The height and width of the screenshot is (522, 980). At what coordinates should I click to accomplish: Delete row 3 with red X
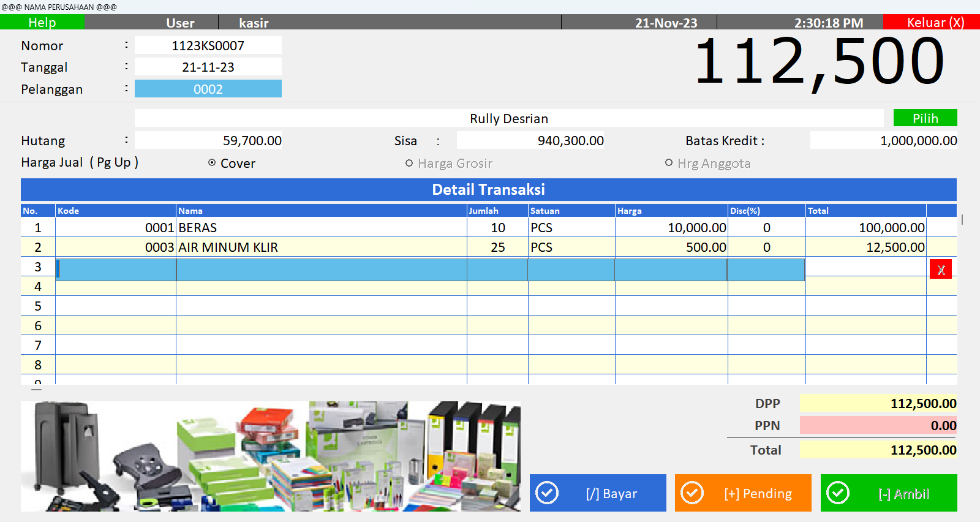(940, 270)
